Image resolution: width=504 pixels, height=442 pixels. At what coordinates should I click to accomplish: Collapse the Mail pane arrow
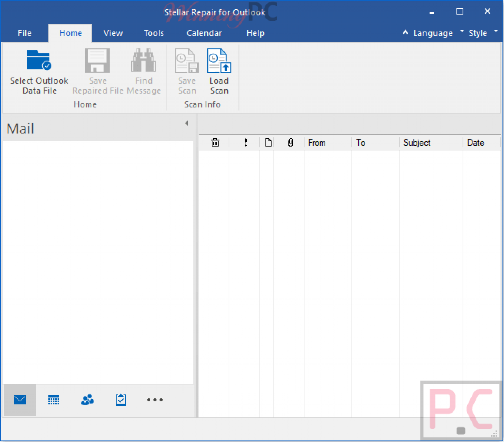pyautogui.click(x=187, y=123)
